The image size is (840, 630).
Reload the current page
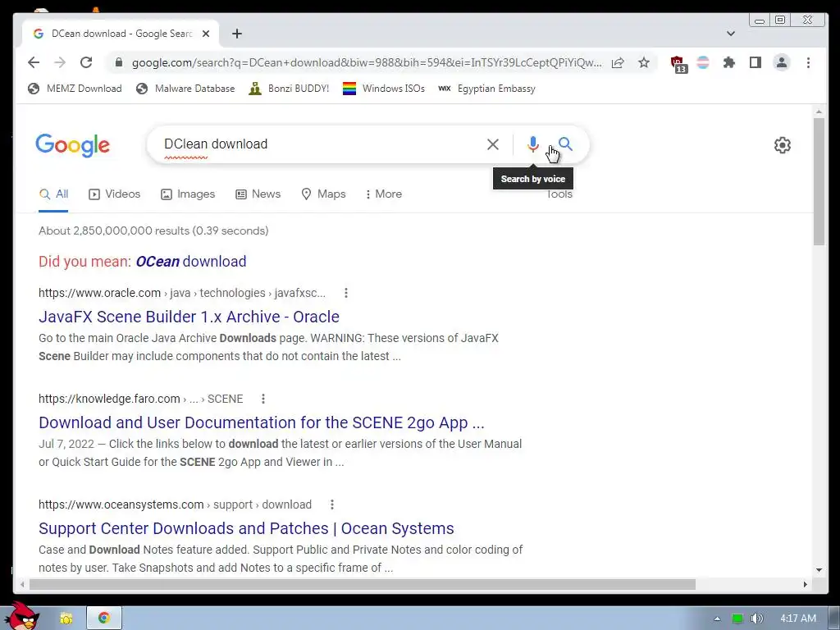(85, 62)
